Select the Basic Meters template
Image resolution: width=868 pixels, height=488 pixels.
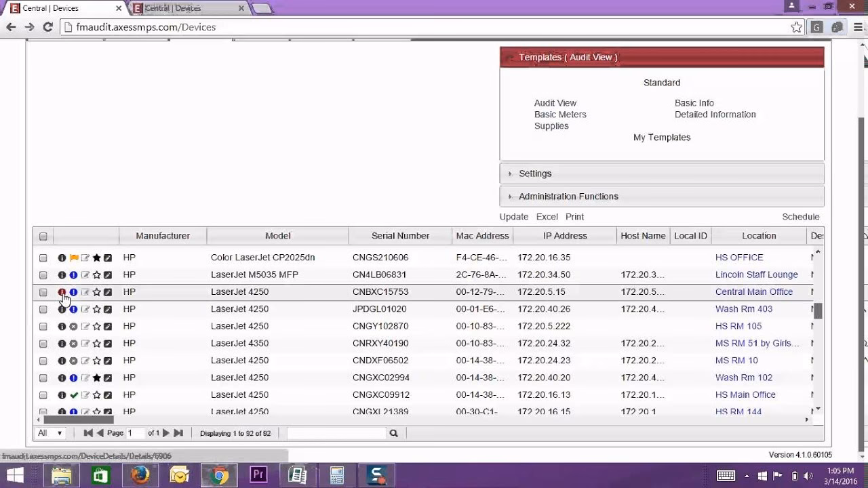click(560, 115)
